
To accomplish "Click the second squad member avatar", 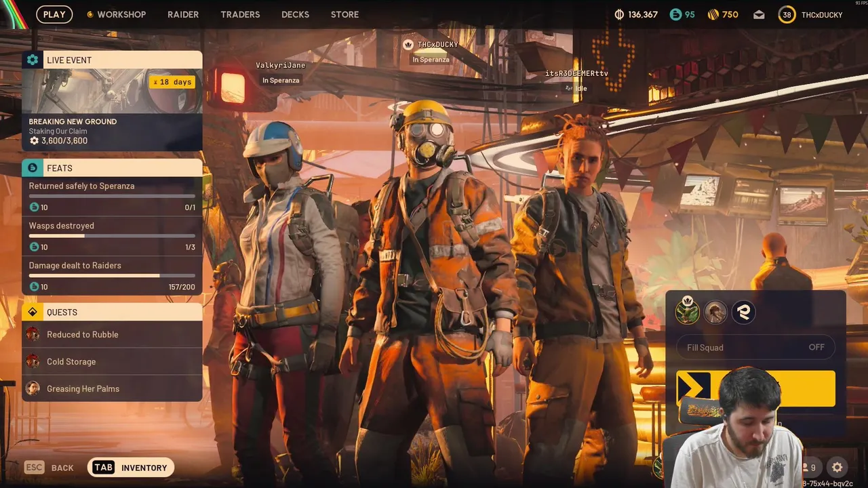I will point(715,312).
